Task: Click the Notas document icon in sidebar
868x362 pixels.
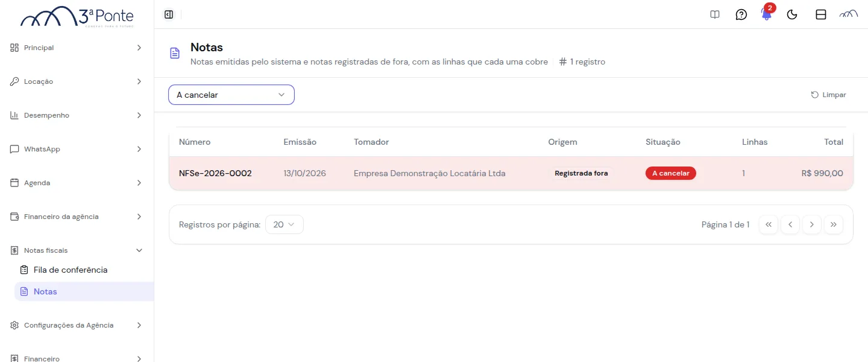Action: tap(24, 291)
